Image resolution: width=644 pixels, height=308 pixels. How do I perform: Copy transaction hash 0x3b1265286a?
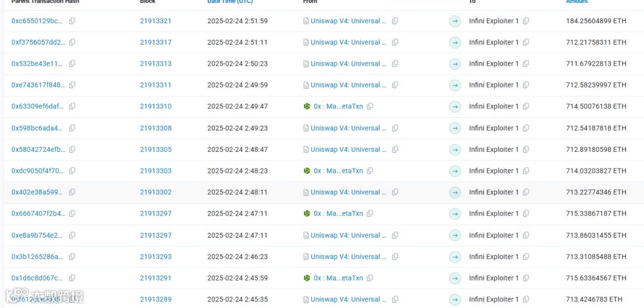[72, 257]
